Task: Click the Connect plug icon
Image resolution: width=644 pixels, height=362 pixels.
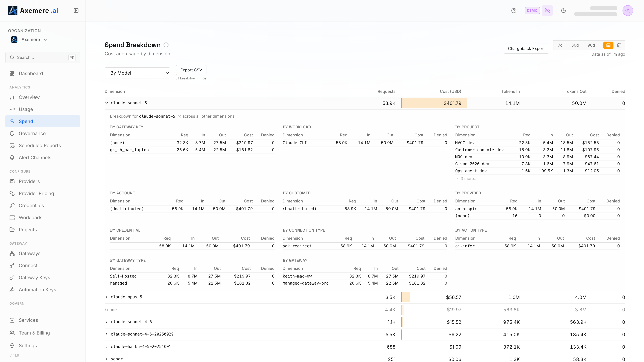Action: click(x=12, y=266)
